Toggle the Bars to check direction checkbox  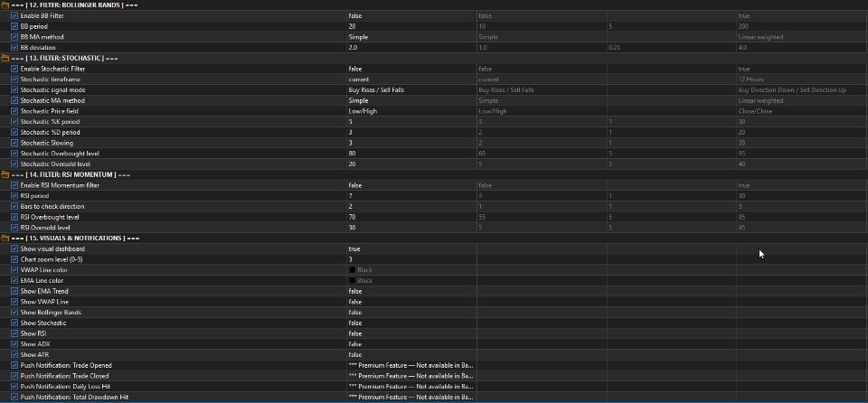tap(14, 207)
